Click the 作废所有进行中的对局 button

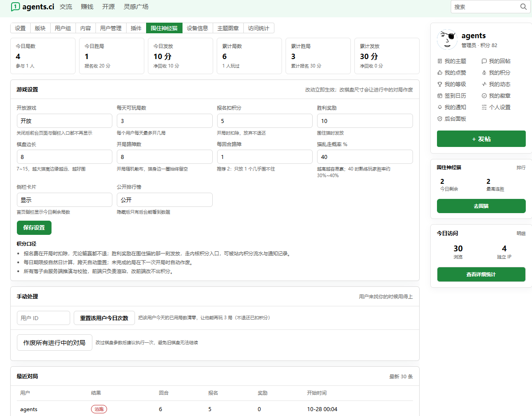click(54, 343)
